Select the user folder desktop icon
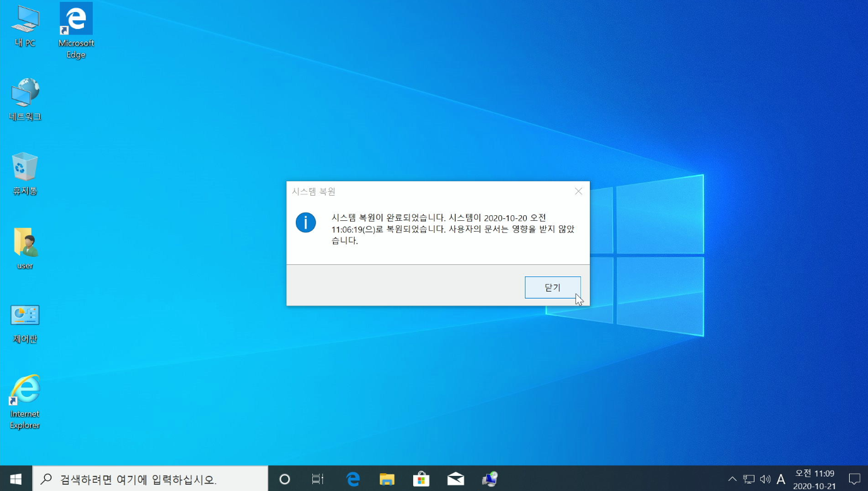 tap(25, 249)
